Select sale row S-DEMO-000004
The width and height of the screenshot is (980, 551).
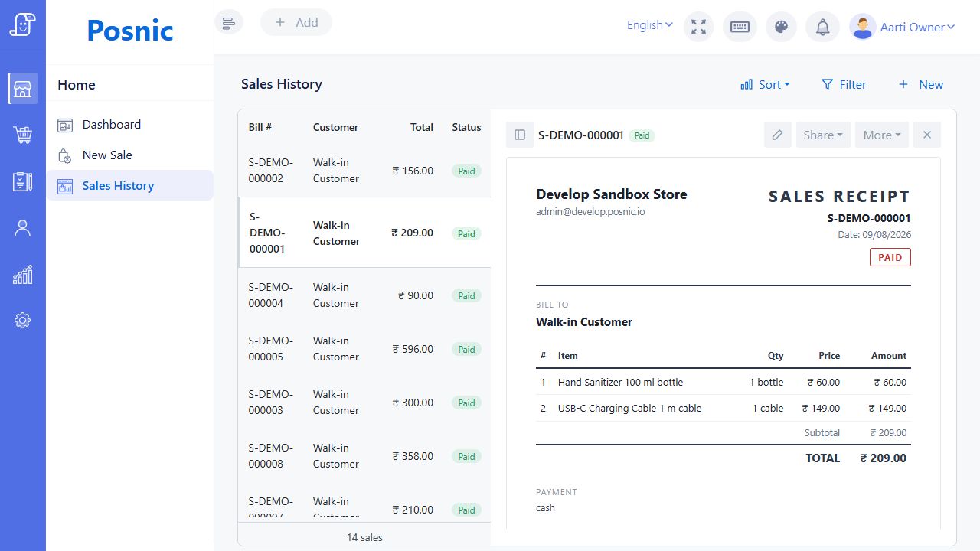point(364,295)
